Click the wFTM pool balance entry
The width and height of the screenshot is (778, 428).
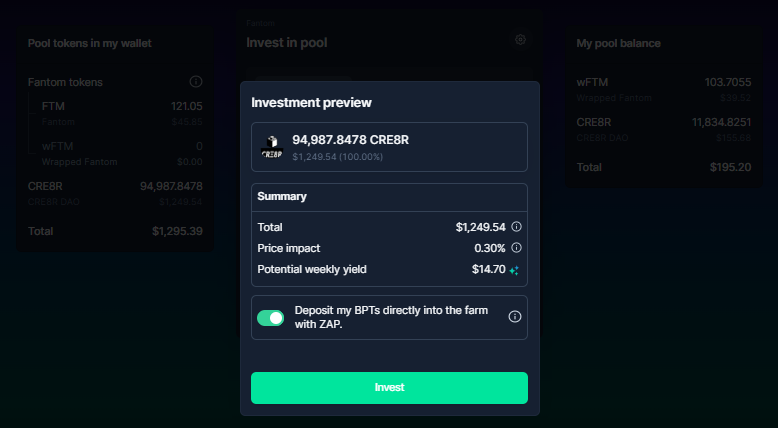[664, 90]
